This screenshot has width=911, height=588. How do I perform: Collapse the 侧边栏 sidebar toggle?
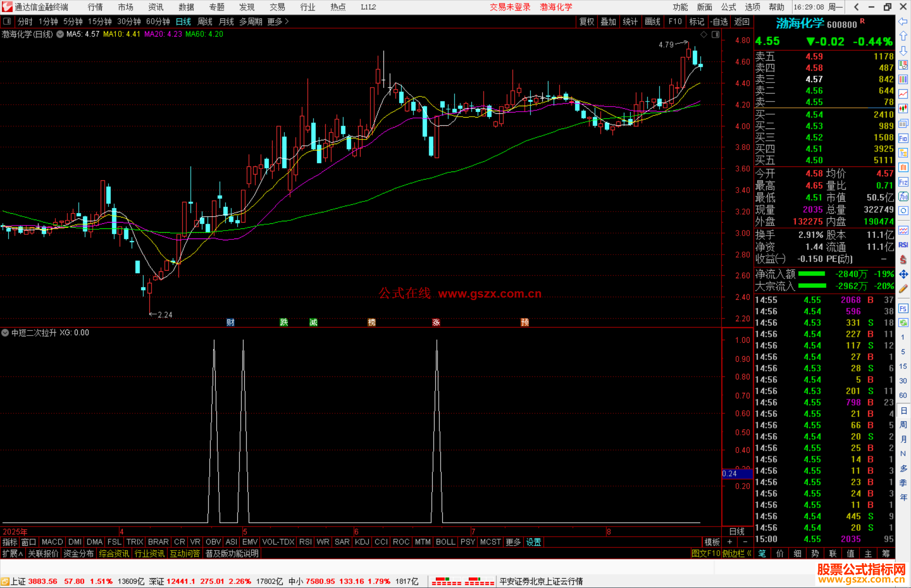(737, 553)
